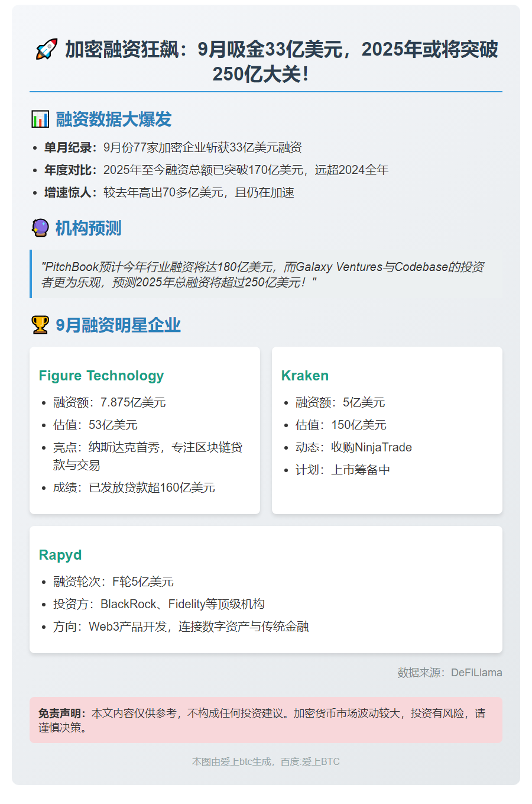Click the 免责声明 disclaimer box
Screen dimensions: 532x804
(265, 719)
